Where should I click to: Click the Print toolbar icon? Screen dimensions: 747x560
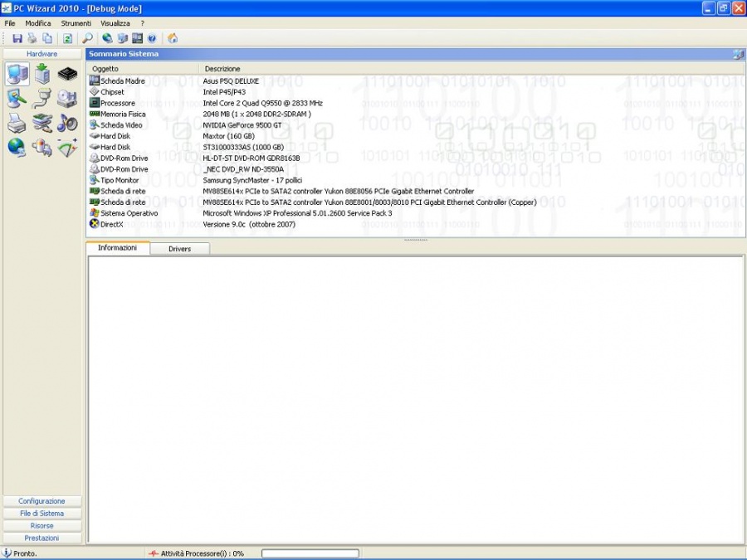(x=32, y=38)
